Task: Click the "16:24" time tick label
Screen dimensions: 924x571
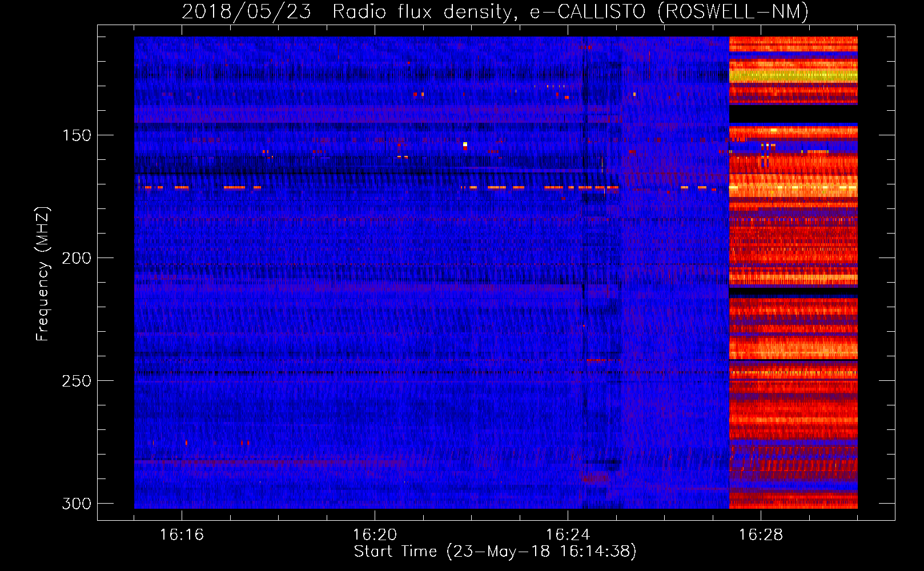Action: [x=568, y=534]
